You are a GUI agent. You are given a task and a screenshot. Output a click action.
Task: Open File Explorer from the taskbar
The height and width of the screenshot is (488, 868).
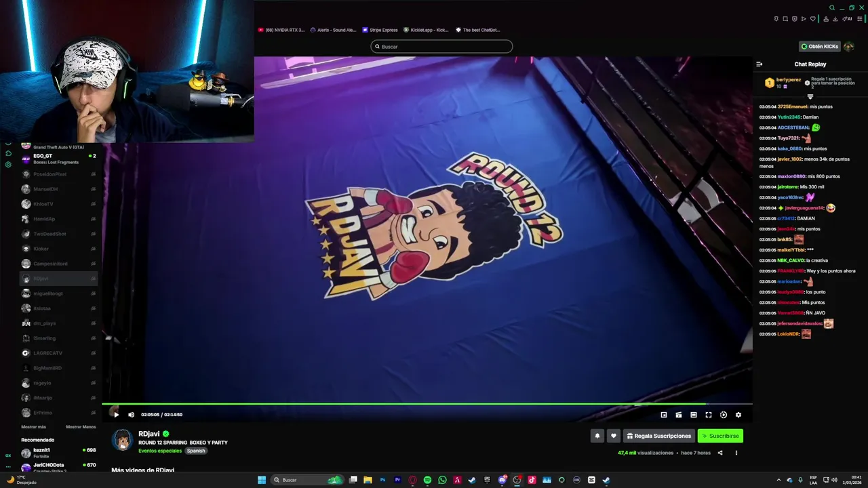368,480
